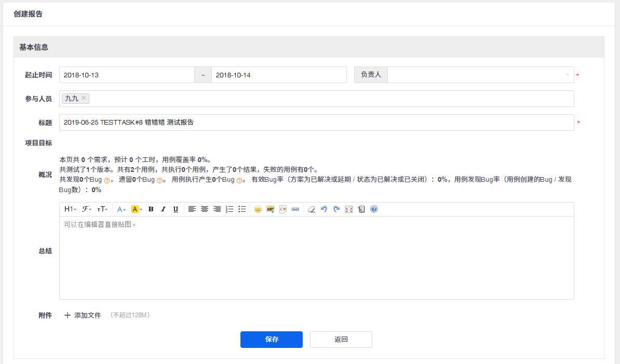Toggle bold formatting in editor toolbar

[151, 209]
